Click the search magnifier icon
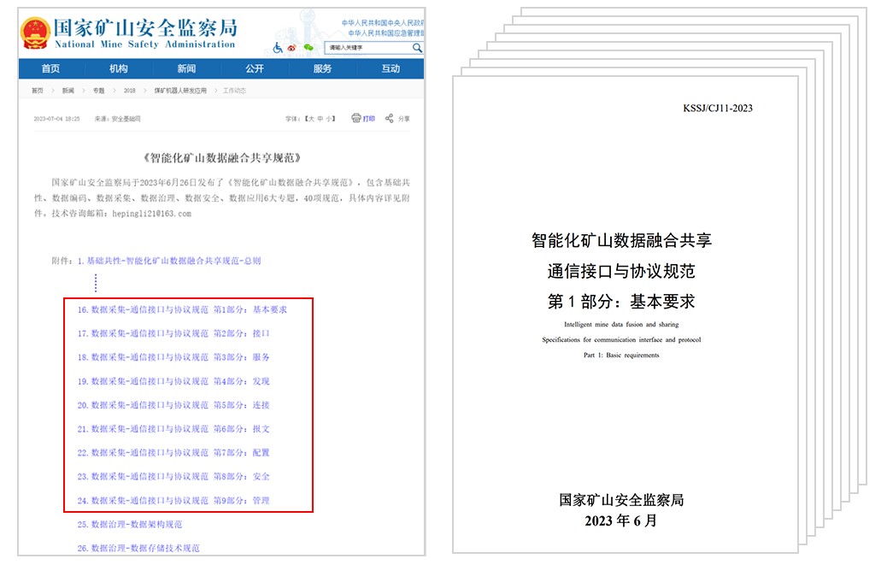Screen dimensions: 887x588 417,48
